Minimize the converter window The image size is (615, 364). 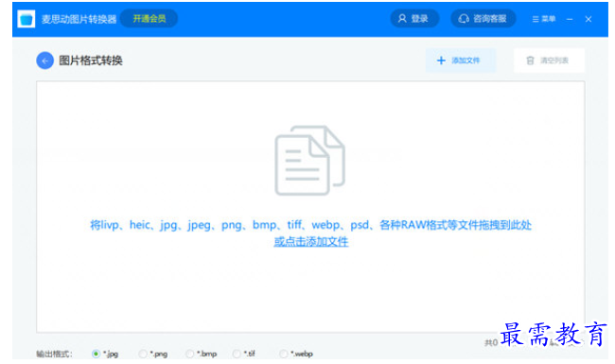coord(570,19)
